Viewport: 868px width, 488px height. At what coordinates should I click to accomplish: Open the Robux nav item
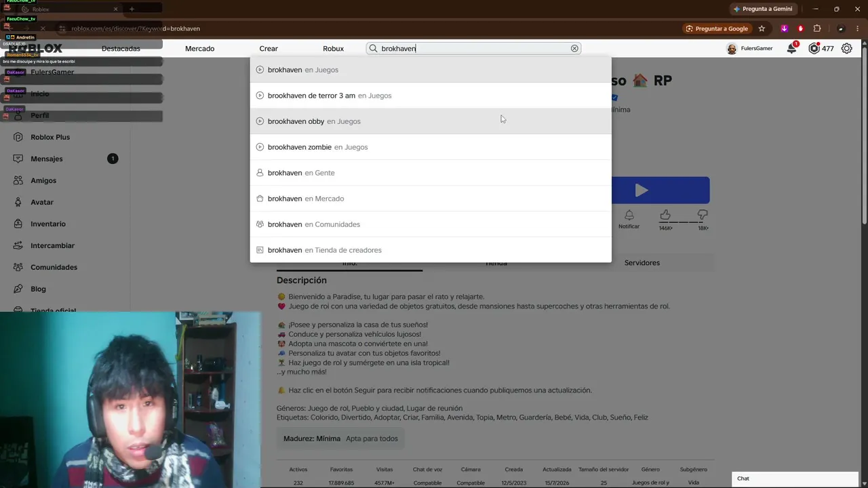[x=333, y=49]
